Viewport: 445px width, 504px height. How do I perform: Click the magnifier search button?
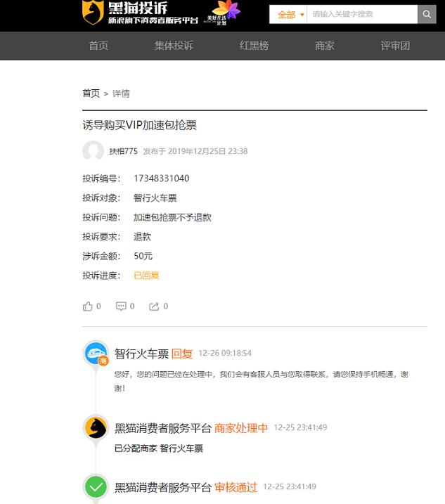point(427,14)
